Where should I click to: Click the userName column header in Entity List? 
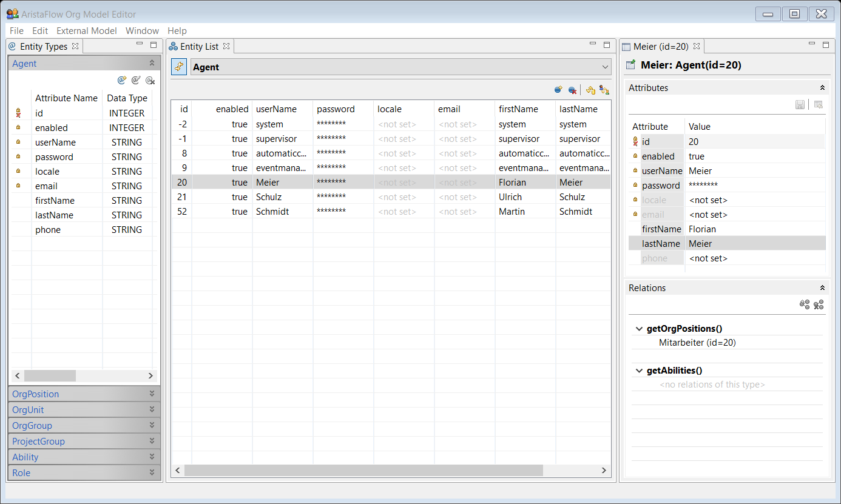pyautogui.click(x=283, y=109)
